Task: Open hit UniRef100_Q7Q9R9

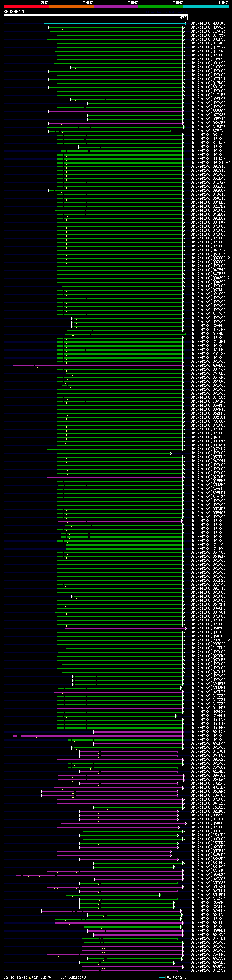Action: pos(208,51)
